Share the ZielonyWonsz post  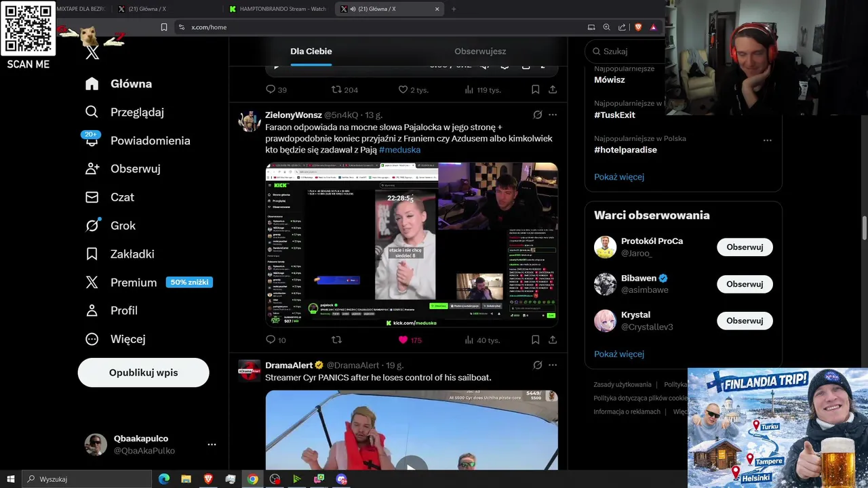coord(553,340)
